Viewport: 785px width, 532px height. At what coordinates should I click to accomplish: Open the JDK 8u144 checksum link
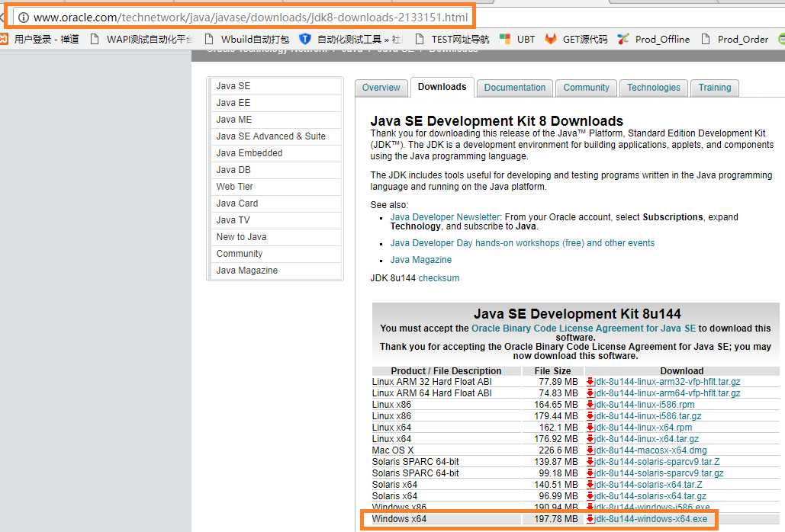pos(439,278)
